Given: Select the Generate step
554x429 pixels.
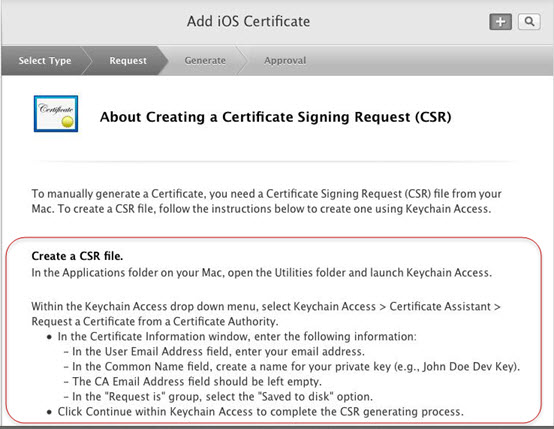Looking at the screenshot, I should pos(205,60).
